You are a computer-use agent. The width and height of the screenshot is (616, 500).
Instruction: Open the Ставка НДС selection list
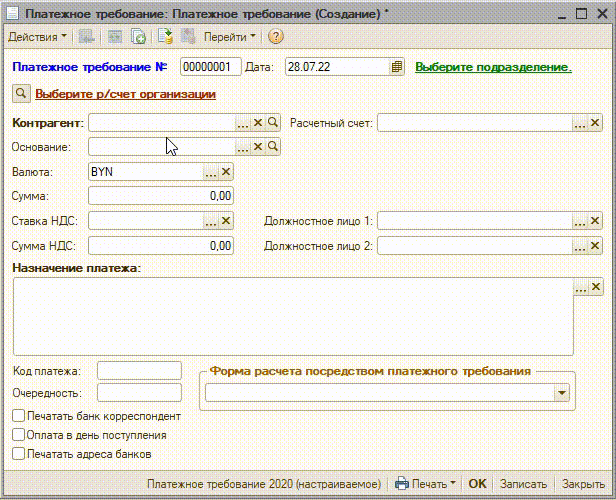pyautogui.click(x=210, y=221)
